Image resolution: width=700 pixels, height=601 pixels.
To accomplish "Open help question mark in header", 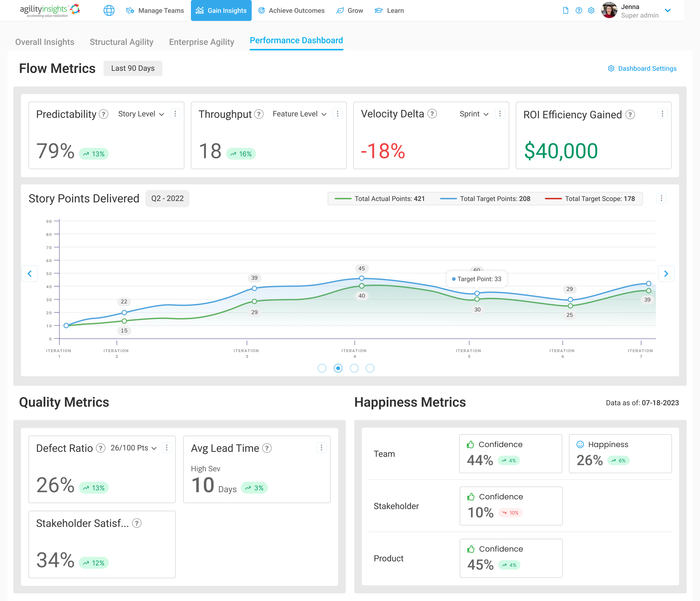I will coord(579,10).
